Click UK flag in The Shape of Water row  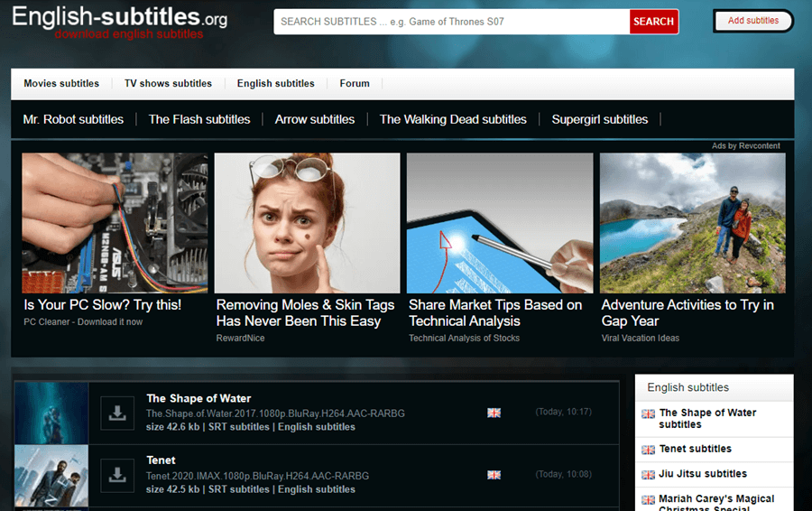[x=494, y=413]
